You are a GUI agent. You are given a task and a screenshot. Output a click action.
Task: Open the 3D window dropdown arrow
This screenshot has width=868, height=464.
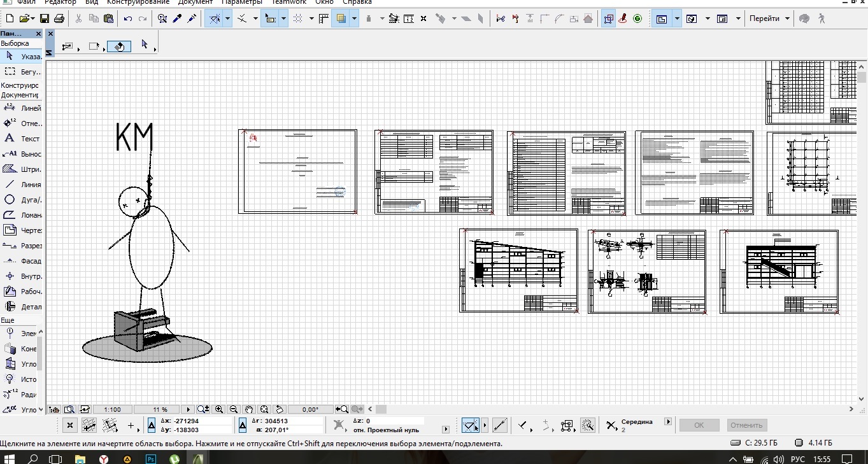pos(708,19)
